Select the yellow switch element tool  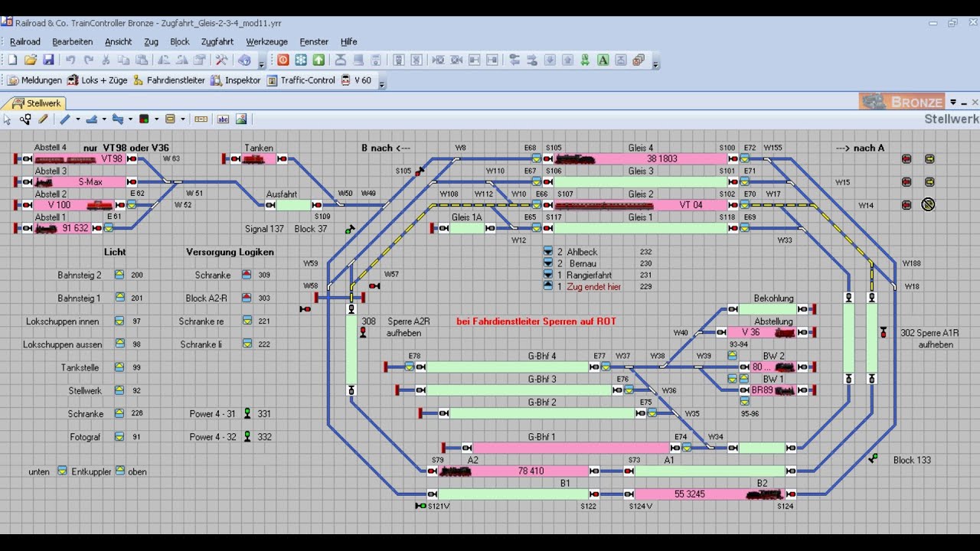[x=170, y=119]
